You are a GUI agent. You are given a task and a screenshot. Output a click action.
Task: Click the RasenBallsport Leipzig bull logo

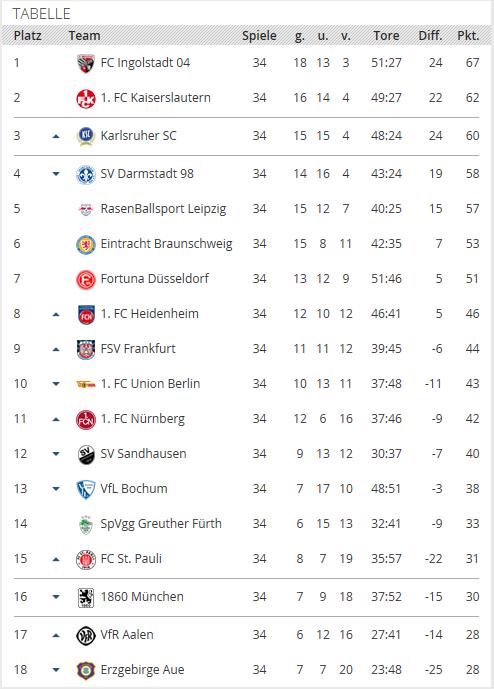click(86, 209)
